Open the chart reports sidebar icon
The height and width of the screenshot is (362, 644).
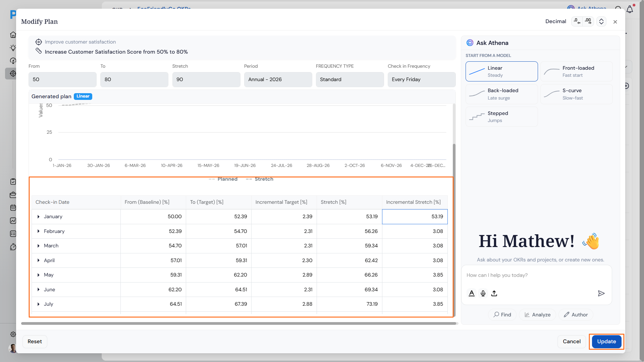(x=13, y=221)
